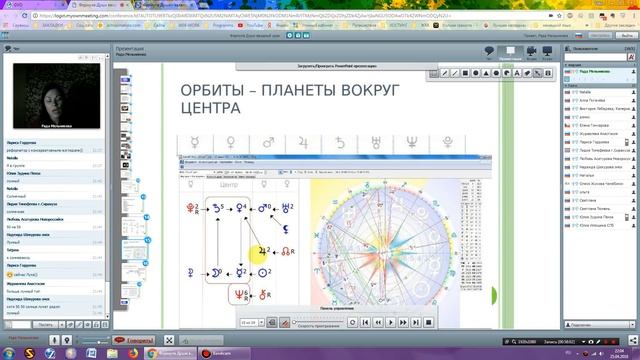Launch Firefox from the taskbar
Viewport: 640px width, 360px height.
click(133, 353)
